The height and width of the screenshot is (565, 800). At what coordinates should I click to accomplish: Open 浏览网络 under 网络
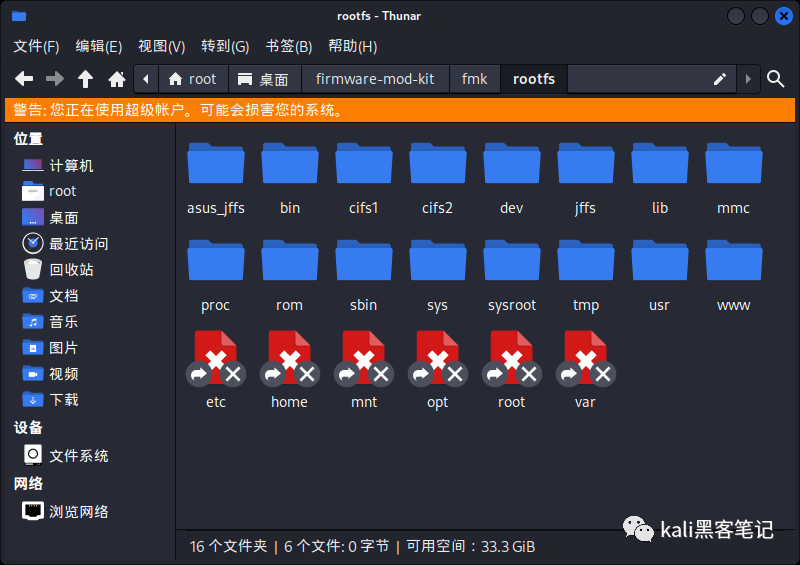coord(65,511)
